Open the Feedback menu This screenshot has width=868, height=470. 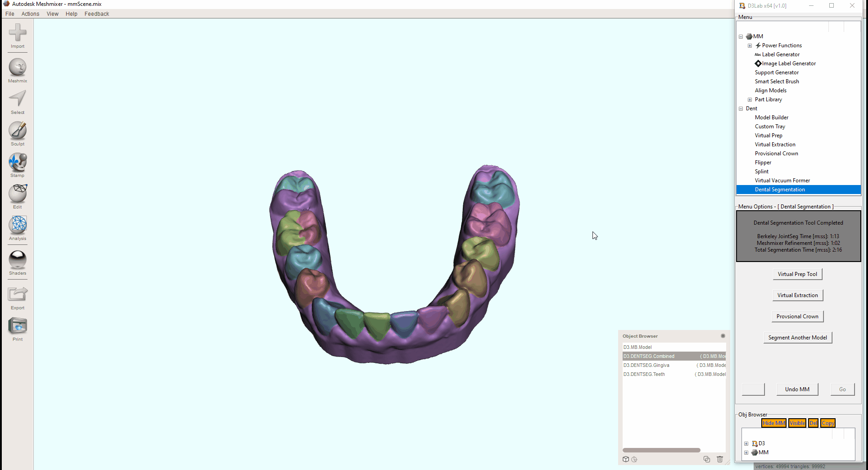point(96,14)
